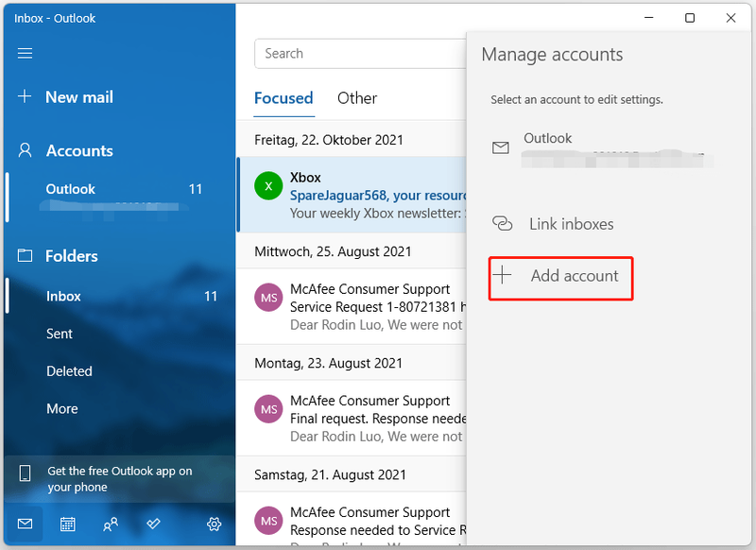Click Add account button
The width and height of the screenshot is (756, 550).
560,279
